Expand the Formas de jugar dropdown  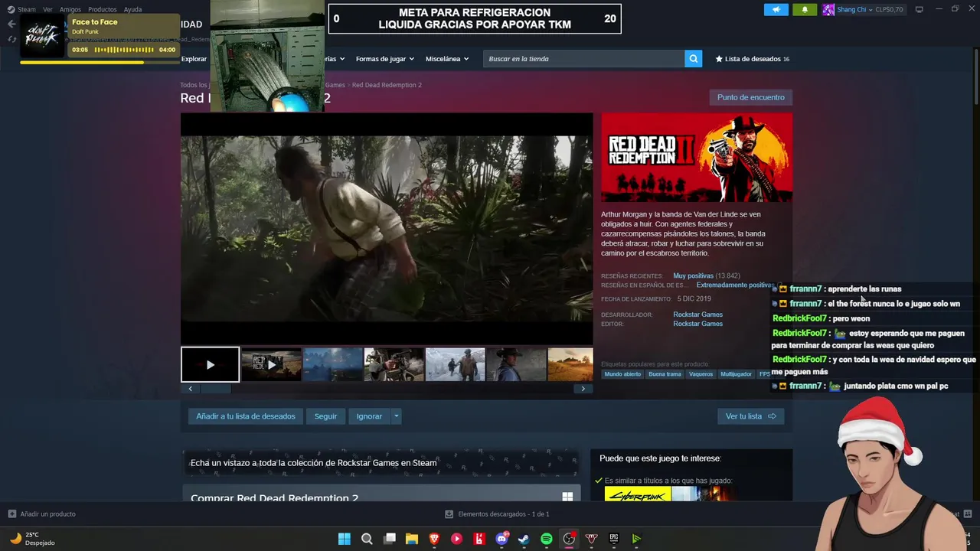[384, 59]
